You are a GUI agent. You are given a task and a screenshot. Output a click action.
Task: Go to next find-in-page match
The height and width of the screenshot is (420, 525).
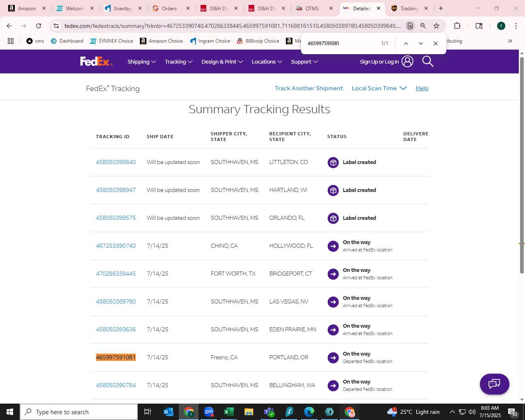(x=420, y=43)
